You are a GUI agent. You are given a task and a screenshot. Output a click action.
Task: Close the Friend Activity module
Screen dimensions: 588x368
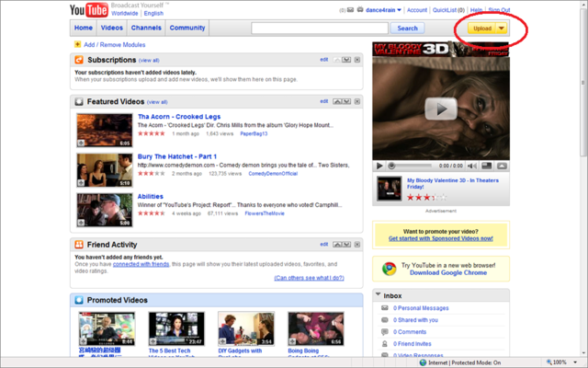[357, 245]
